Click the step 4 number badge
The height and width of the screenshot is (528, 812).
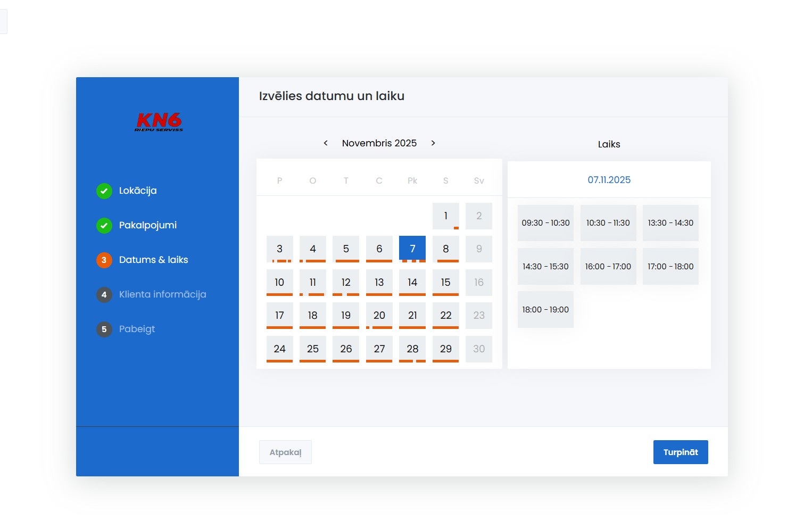click(x=104, y=294)
